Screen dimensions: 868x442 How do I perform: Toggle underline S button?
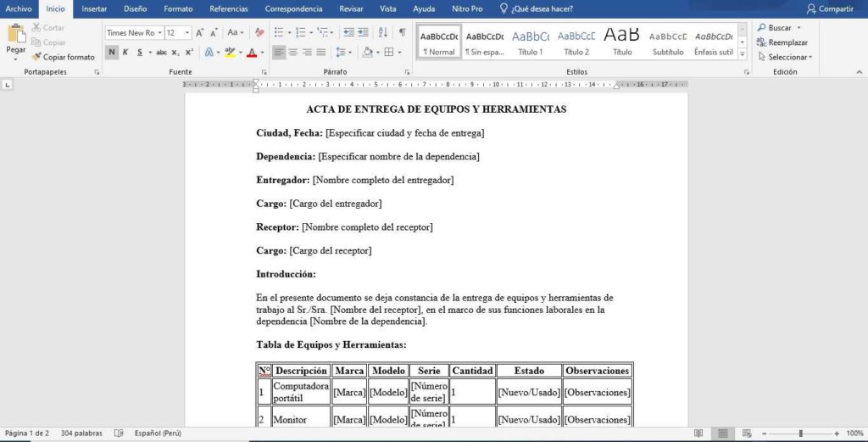(140, 52)
